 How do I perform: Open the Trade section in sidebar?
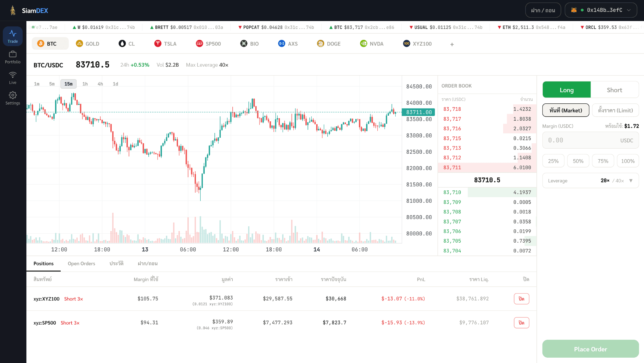pos(13,36)
